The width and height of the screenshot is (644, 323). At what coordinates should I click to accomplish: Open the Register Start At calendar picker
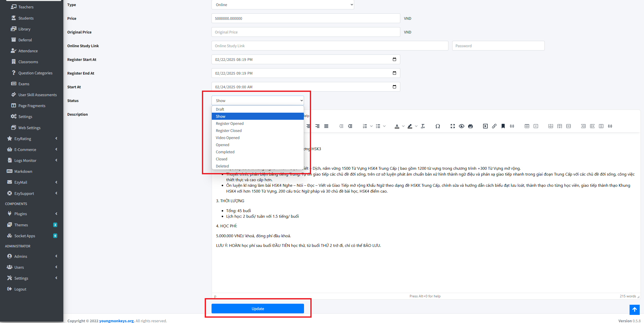394,59
